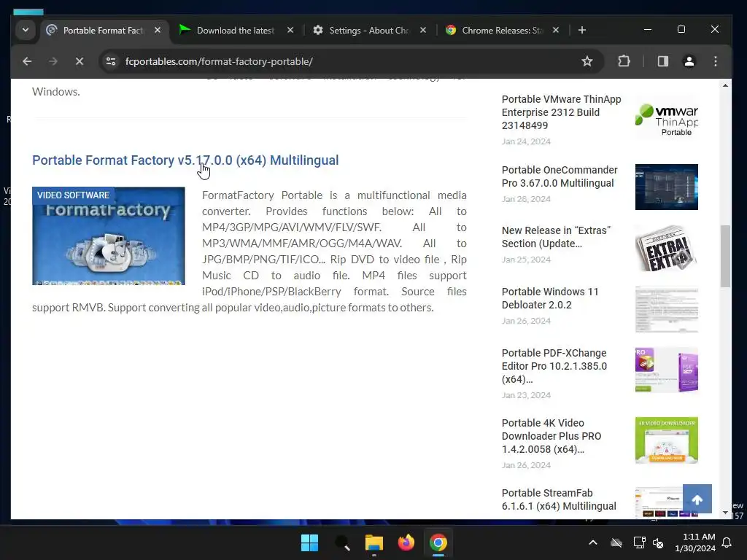
Task: Open File Explorer from taskbar
Action: tap(374, 542)
